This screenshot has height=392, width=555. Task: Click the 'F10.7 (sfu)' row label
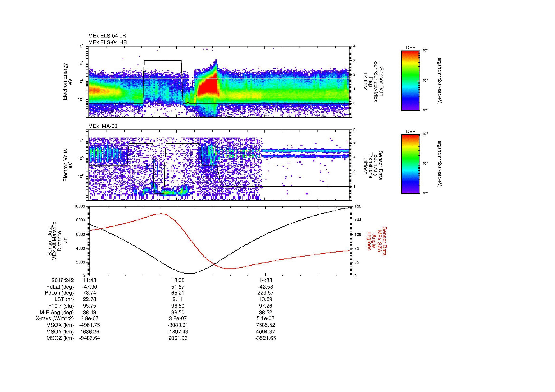click(x=61, y=306)
